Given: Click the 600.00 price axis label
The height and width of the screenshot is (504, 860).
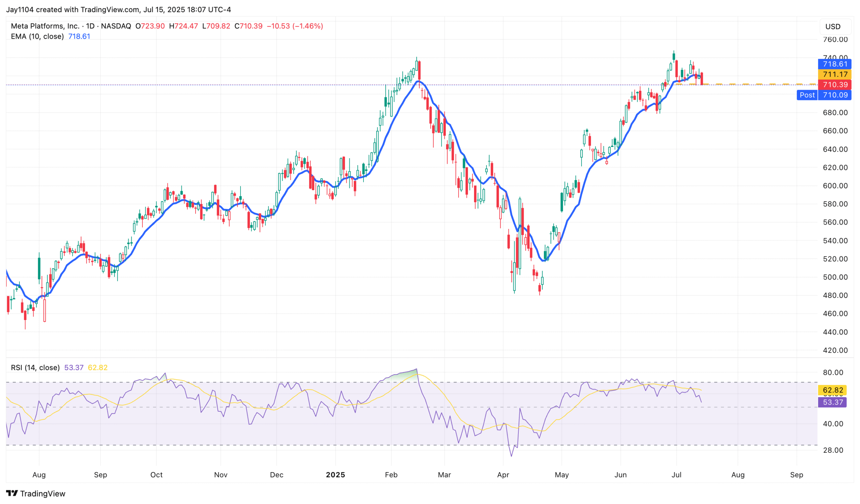Looking at the screenshot, I should click(x=835, y=186).
